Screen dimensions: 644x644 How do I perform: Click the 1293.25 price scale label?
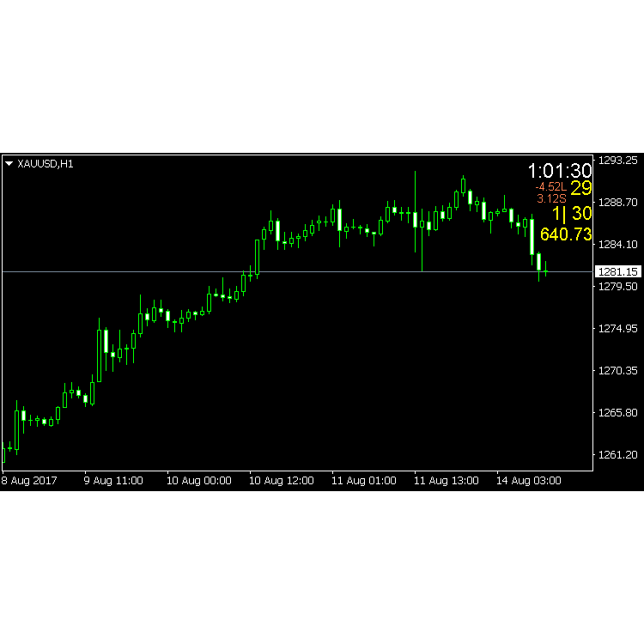pyautogui.click(x=618, y=161)
